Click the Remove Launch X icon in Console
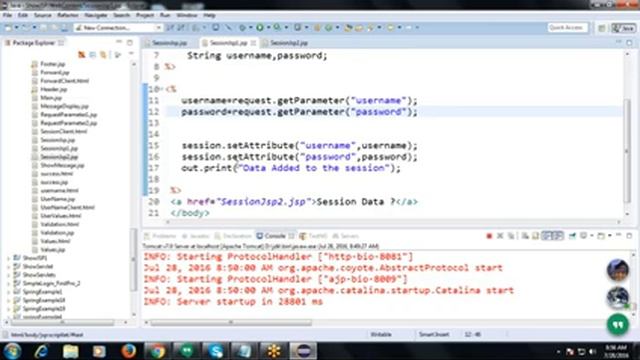The height and width of the screenshot is (360, 640). (x=500, y=236)
